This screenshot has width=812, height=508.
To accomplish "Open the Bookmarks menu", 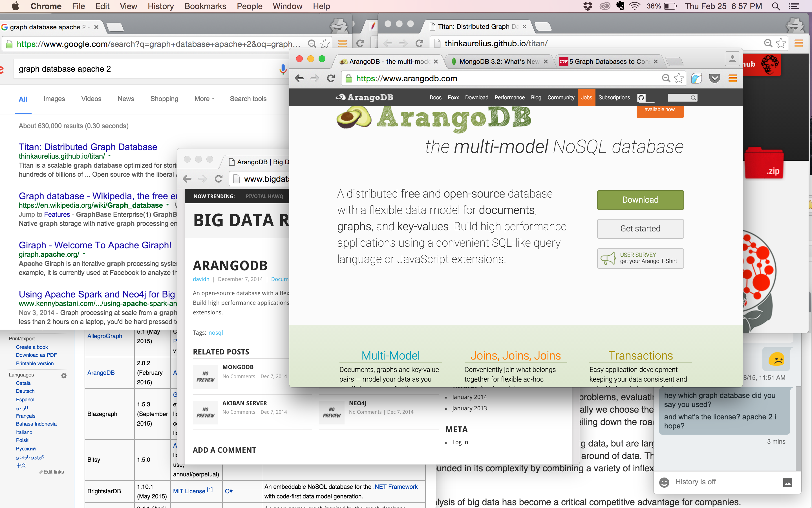I will pos(205,6).
